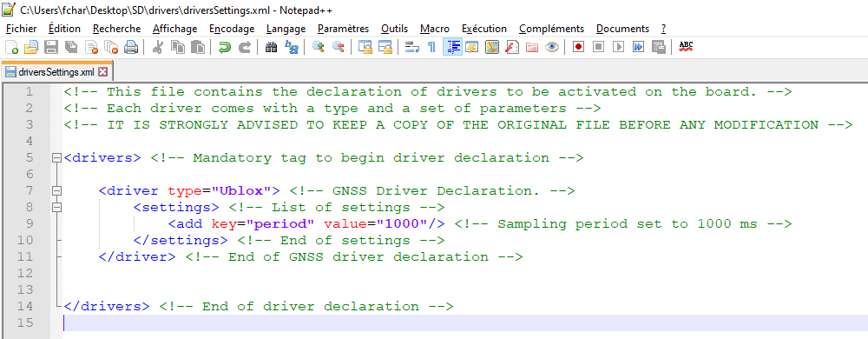
Task: Click the closing </drivers> tag text
Action: point(107,306)
